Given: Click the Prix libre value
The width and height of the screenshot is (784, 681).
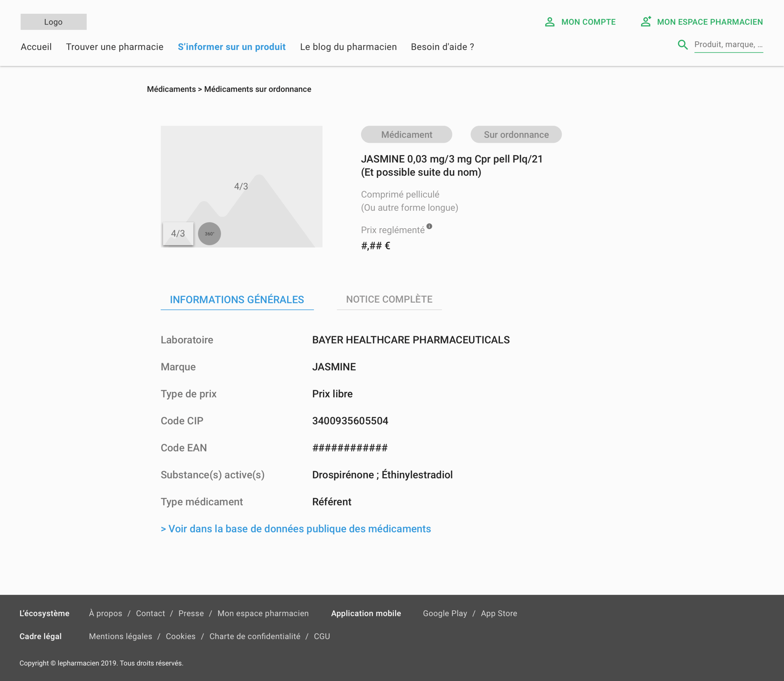Looking at the screenshot, I should click(x=332, y=394).
